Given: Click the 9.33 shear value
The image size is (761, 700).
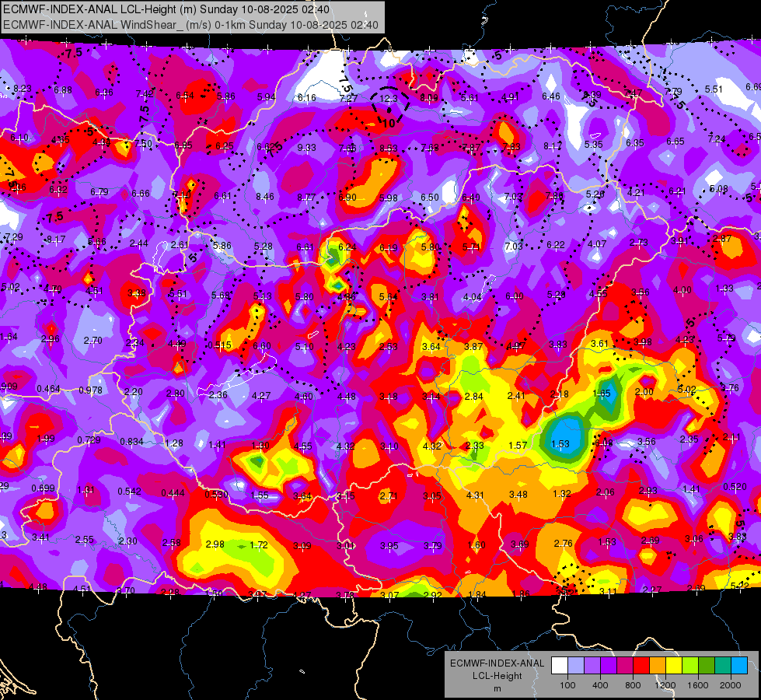Looking at the screenshot, I should click(x=307, y=148).
